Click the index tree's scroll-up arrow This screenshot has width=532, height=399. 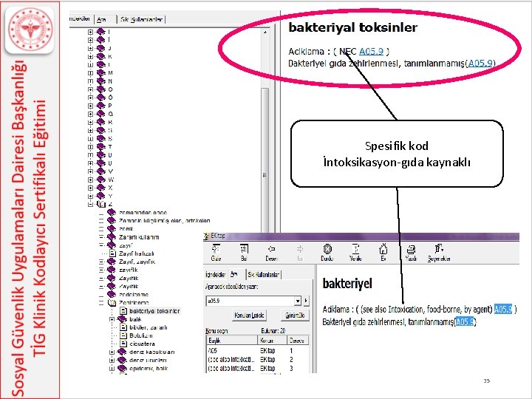click(265, 33)
